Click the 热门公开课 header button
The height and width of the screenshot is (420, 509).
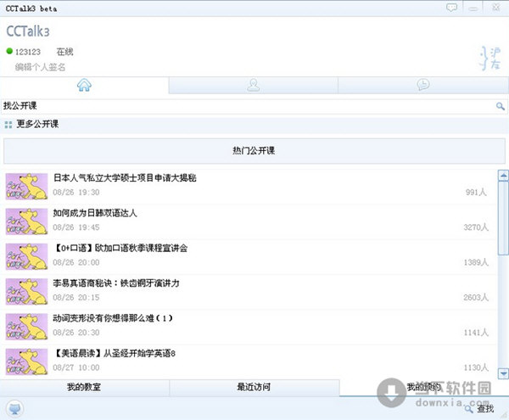(x=255, y=151)
